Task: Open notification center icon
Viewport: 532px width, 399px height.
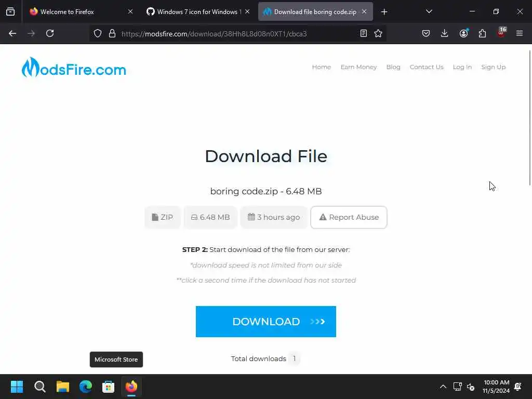Action: click(x=518, y=387)
